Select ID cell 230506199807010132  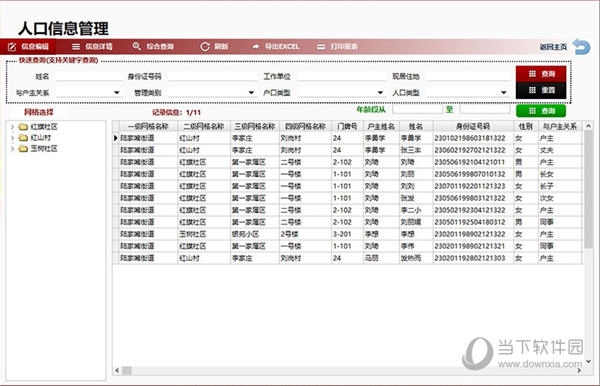[x=473, y=174]
